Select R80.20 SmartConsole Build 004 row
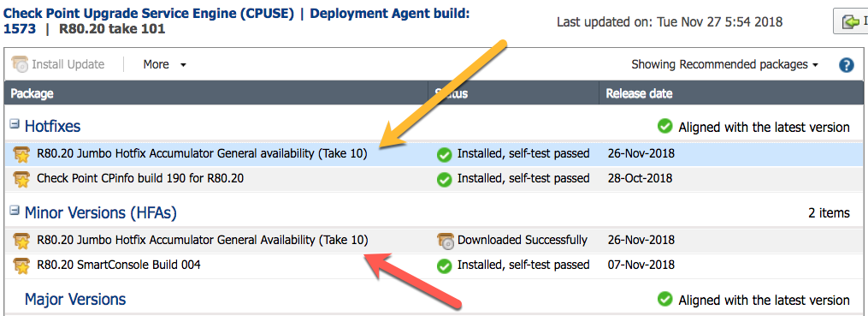 tap(434, 265)
